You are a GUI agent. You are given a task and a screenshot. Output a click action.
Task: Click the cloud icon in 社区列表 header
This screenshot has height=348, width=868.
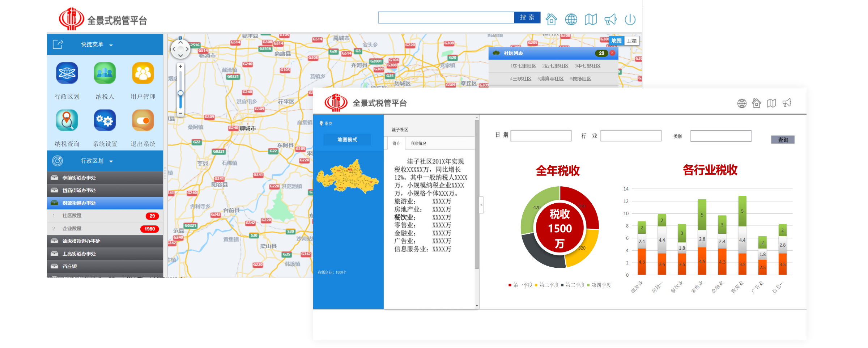pos(496,53)
